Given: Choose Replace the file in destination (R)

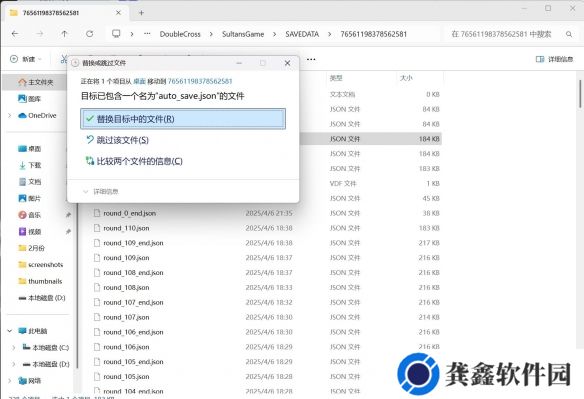Looking at the screenshot, I should pos(183,119).
